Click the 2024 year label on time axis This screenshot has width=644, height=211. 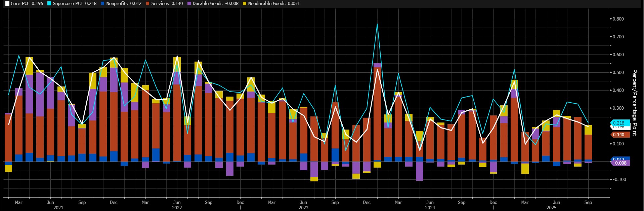coord(430,208)
